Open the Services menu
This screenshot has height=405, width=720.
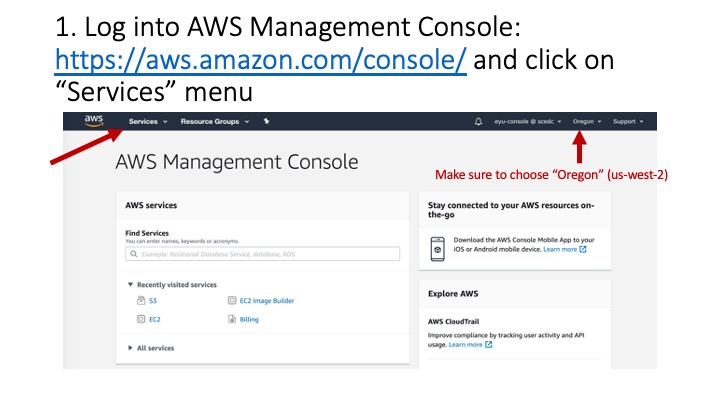[146, 121]
